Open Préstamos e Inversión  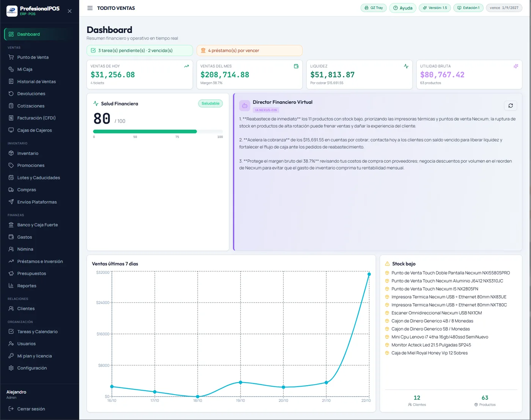(39, 261)
